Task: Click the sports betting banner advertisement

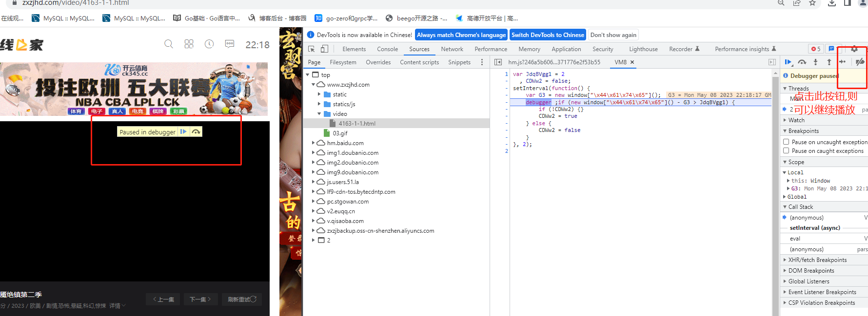Action: click(x=134, y=89)
